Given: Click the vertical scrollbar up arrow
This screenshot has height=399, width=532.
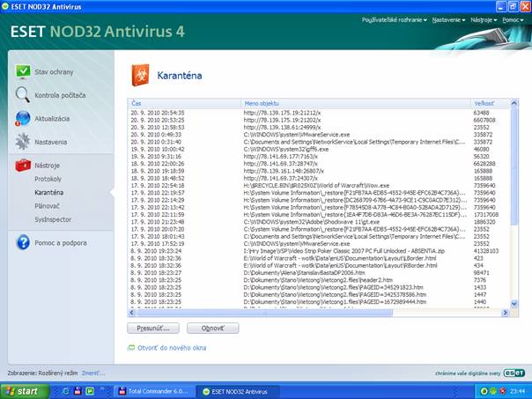Looking at the screenshot, I should (514, 103).
